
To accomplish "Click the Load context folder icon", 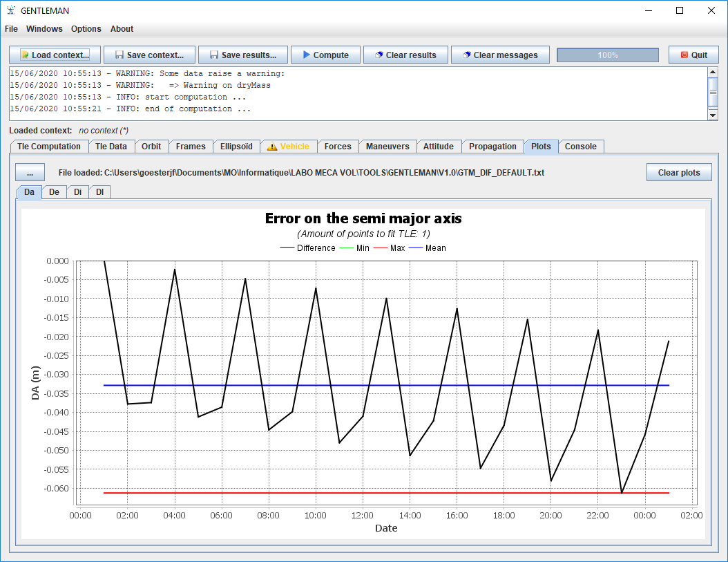I will 25,55.
